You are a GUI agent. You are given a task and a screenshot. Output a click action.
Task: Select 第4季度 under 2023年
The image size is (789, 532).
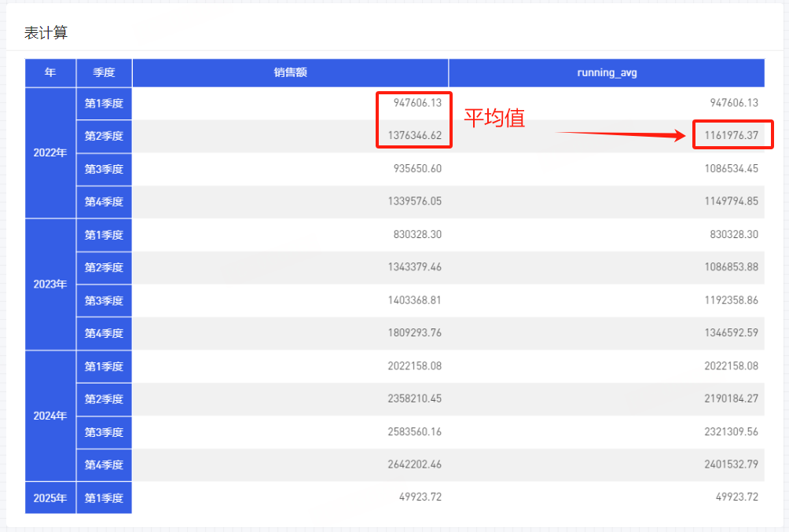pyautogui.click(x=104, y=333)
